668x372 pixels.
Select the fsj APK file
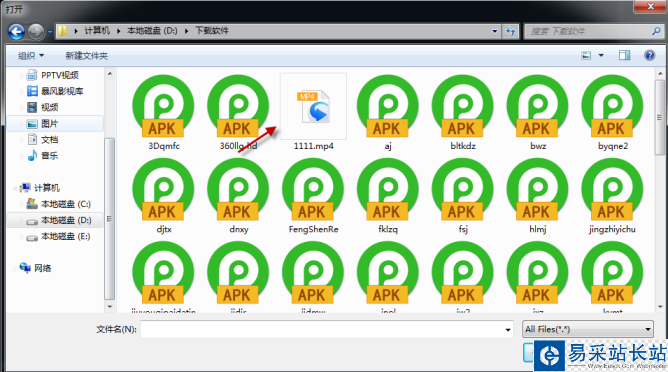(x=463, y=196)
